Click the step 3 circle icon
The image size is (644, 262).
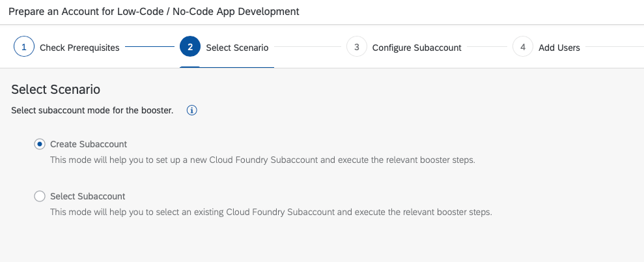[x=356, y=47]
